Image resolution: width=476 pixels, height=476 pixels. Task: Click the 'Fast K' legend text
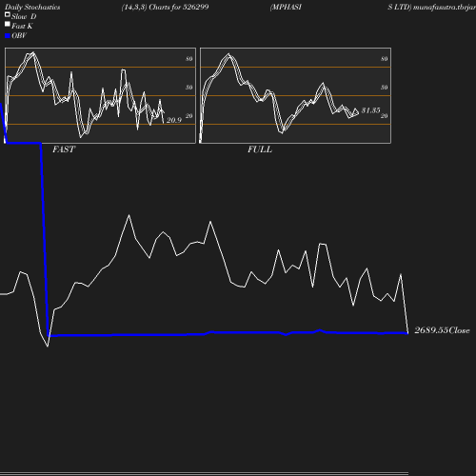coord(22,26)
